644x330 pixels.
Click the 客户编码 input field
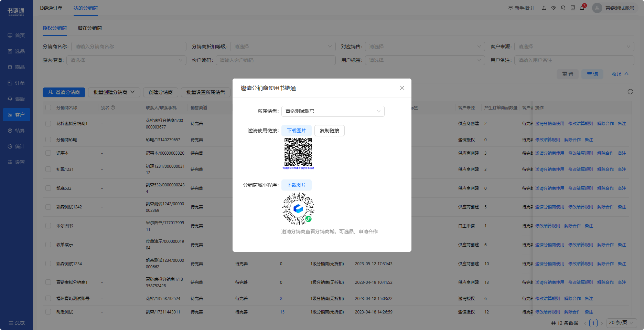pyautogui.click(x=276, y=60)
